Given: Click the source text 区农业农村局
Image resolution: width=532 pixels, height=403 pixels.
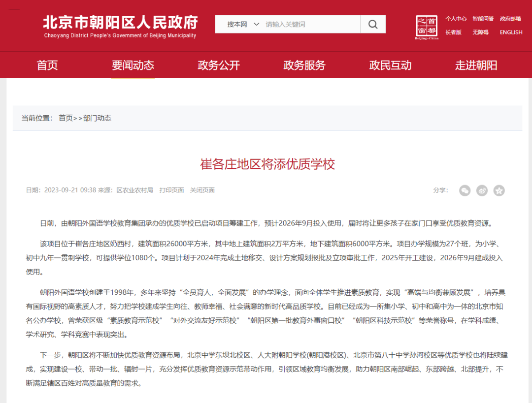Looking at the screenshot, I should [134, 190].
